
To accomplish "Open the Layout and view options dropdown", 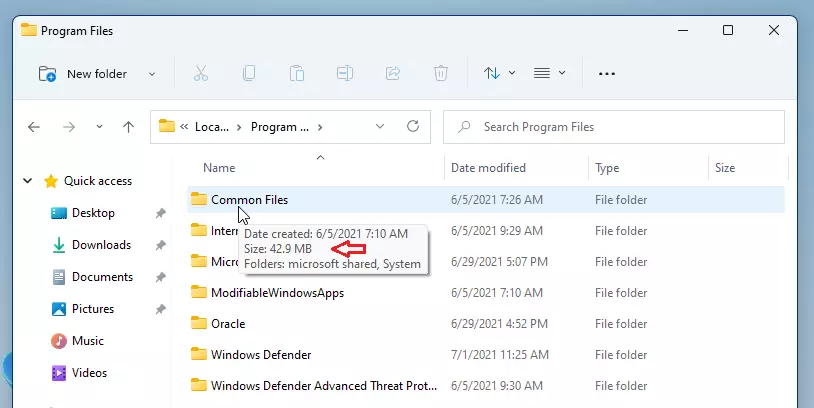I will 550,73.
